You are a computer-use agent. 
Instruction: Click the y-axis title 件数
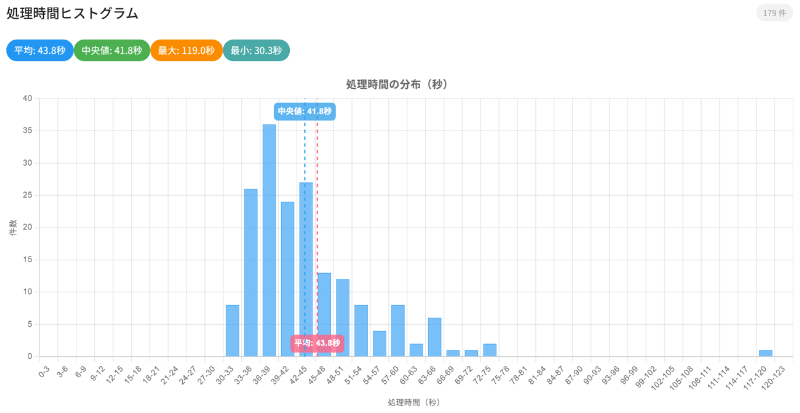[13, 228]
